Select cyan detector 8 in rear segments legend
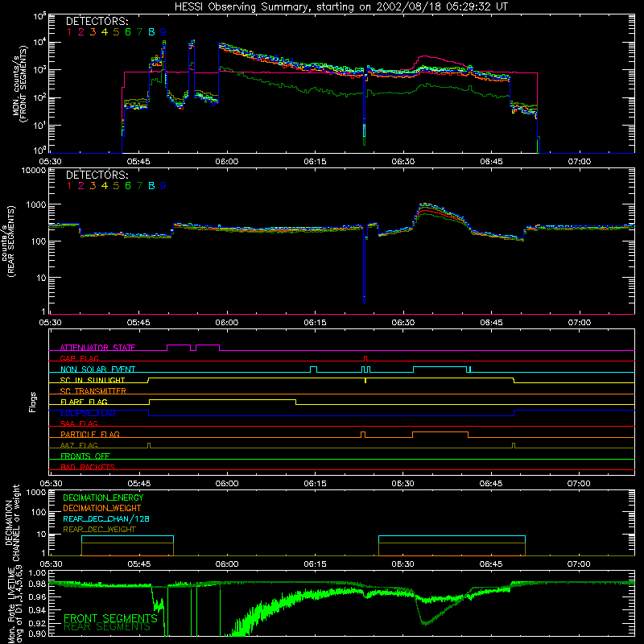Image resolution: width=644 pixels, height=644 pixels. click(151, 186)
